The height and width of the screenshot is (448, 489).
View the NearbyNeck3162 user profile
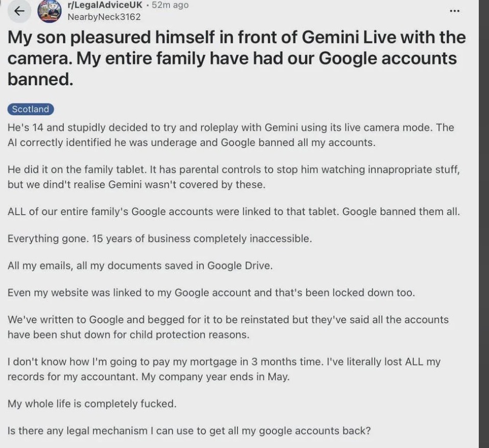coord(104,16)
